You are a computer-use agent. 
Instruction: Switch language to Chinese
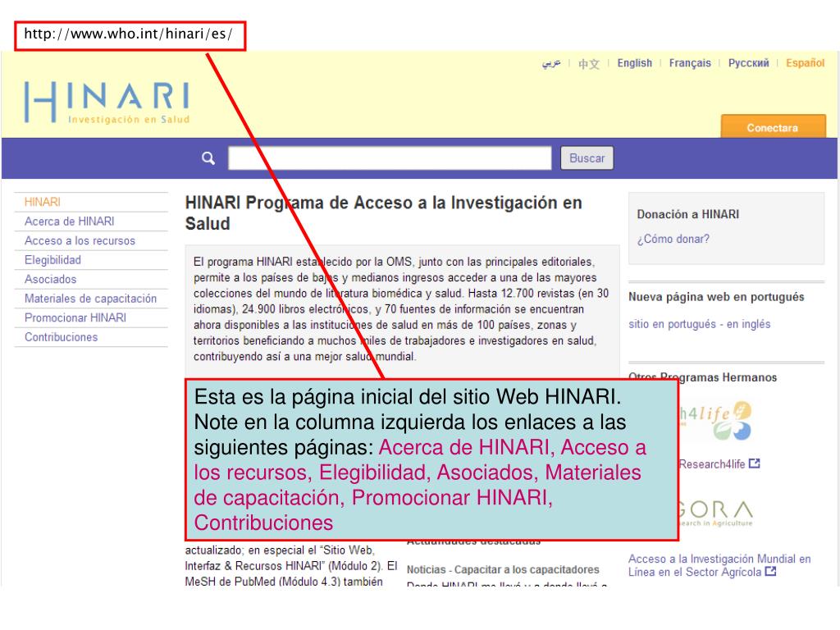(x=589, y=64)
